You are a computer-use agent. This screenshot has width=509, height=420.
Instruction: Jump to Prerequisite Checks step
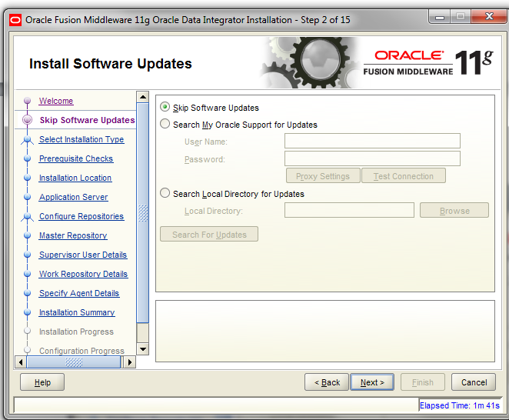76,158
